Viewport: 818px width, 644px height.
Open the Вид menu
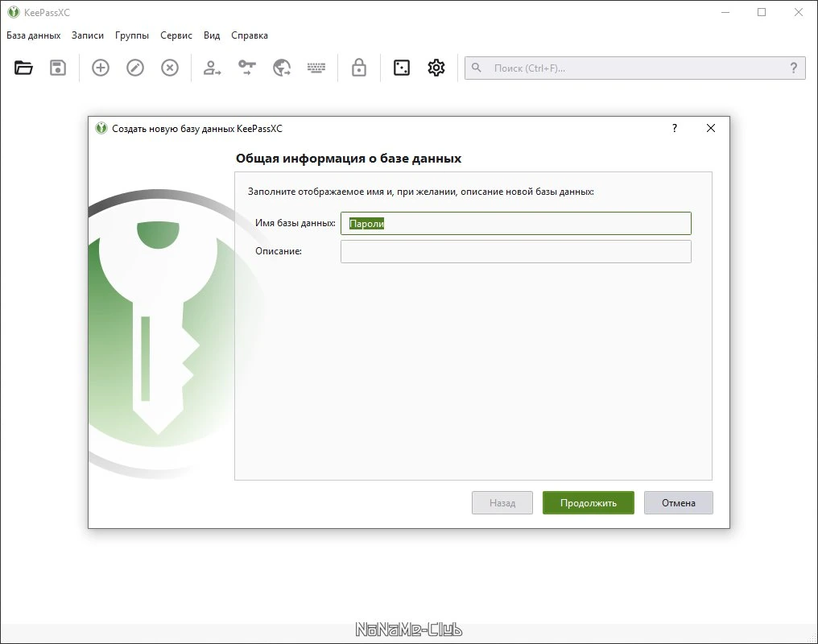(x=212, y=35)
